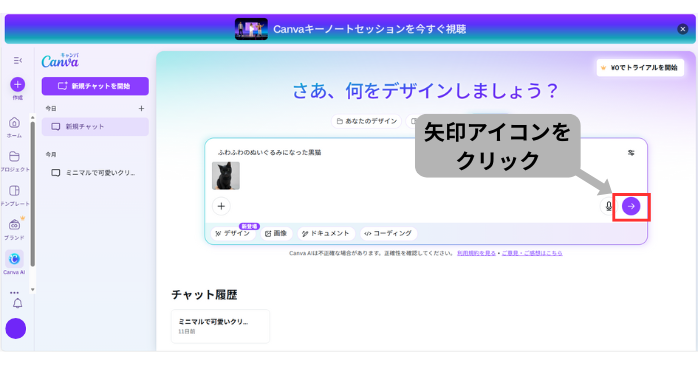Open the prompt settings slider icon

[631, 153]
